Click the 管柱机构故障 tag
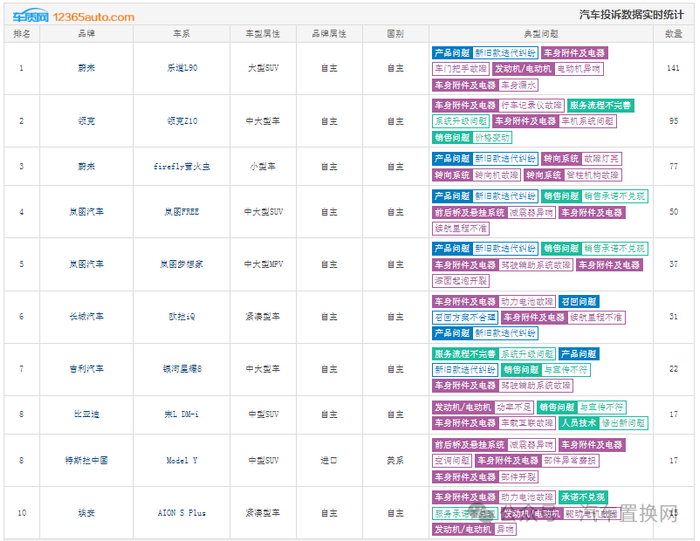The image size is (700, 541). [592, 175]
